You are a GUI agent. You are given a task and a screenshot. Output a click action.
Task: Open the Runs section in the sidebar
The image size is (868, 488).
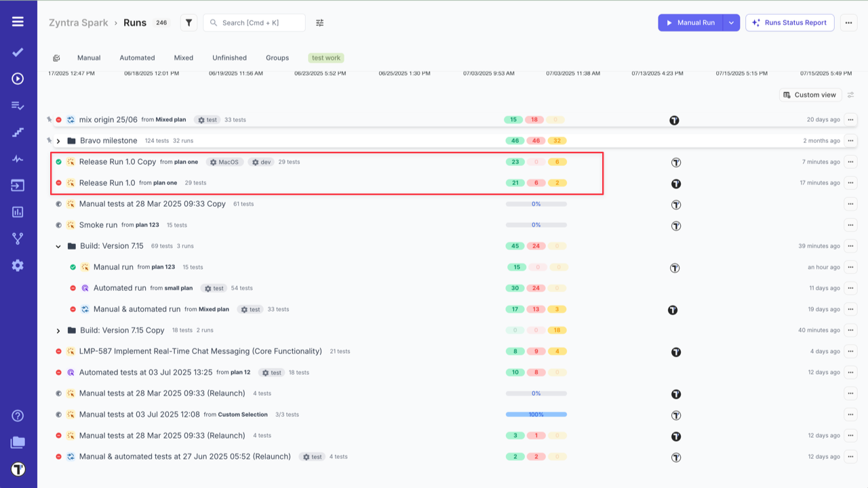pos(18,79)
